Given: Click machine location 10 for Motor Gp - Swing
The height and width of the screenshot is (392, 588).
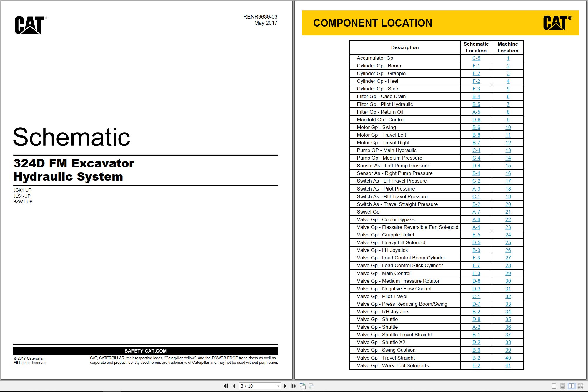Looking at the screenshot, I should click(x=508, y=127).
